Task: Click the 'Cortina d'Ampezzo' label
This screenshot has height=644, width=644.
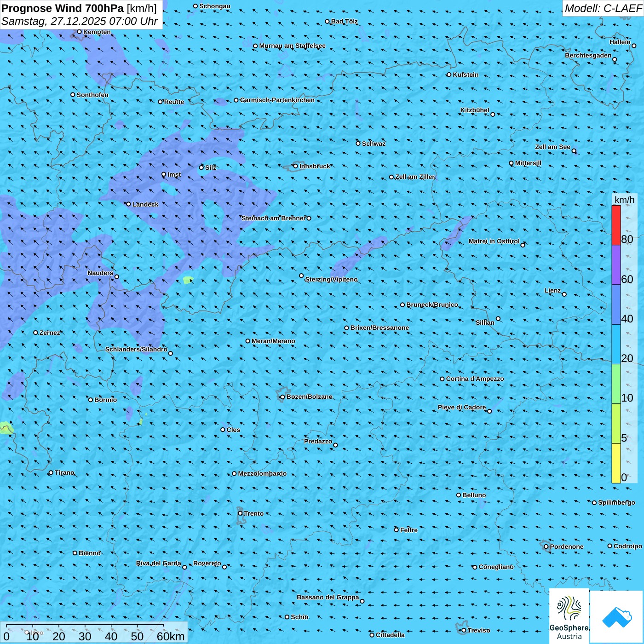Action: point(475,379)
